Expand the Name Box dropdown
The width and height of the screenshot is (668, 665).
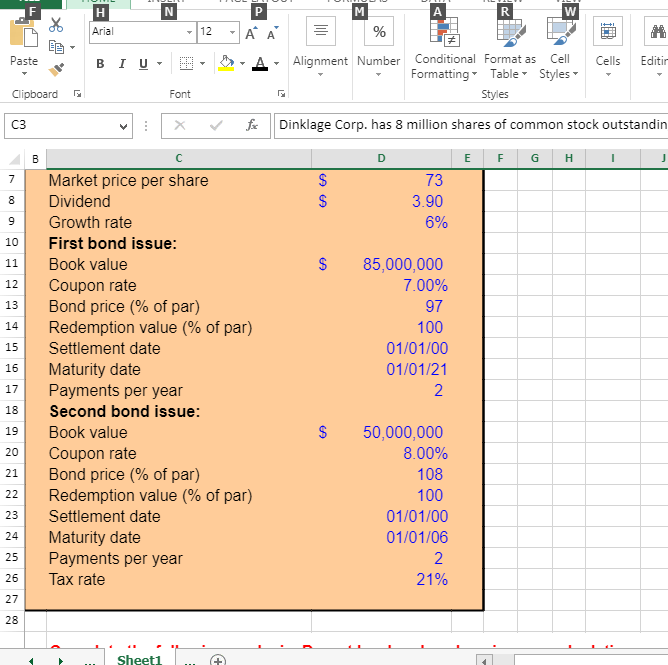[124, 127]
